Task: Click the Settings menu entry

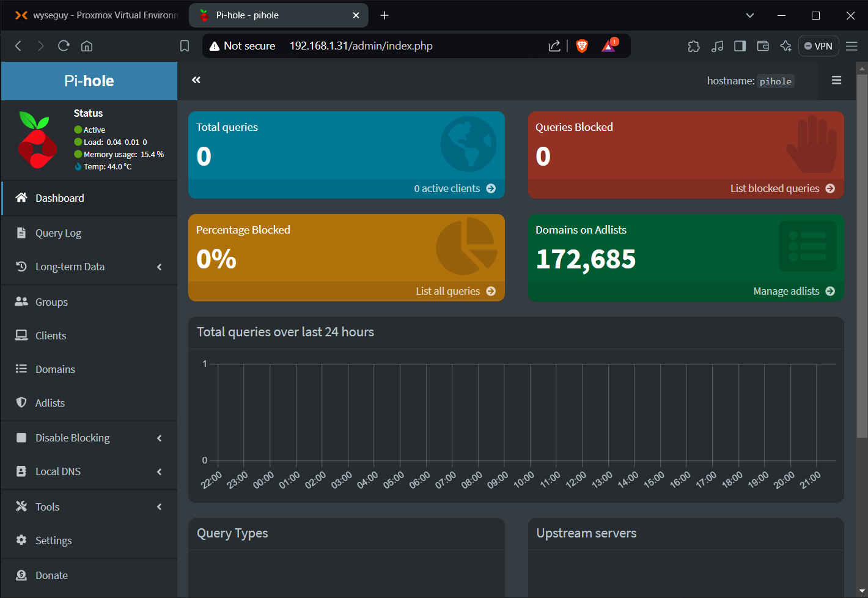Action: (89, 541)
